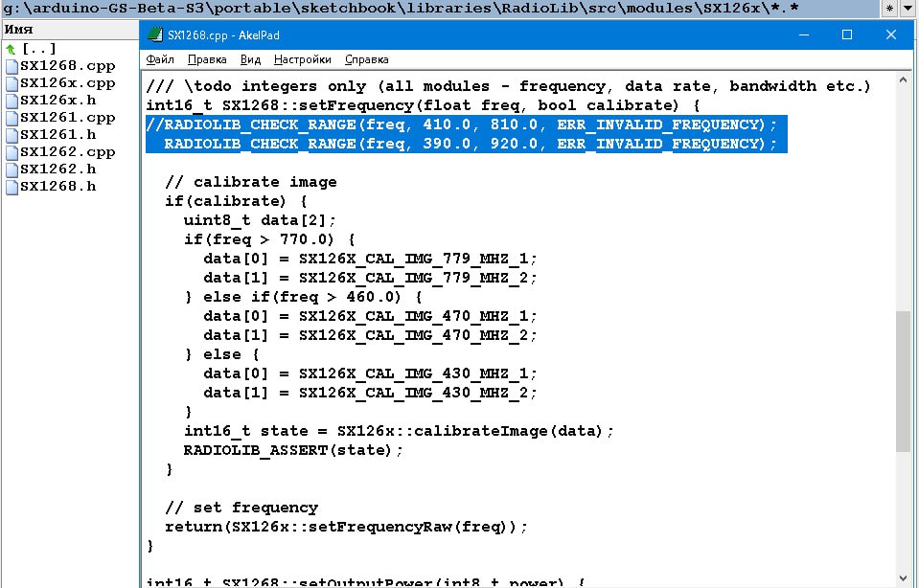Select the SX1261.h file
919x588 pixels.
tap(57, 135)
